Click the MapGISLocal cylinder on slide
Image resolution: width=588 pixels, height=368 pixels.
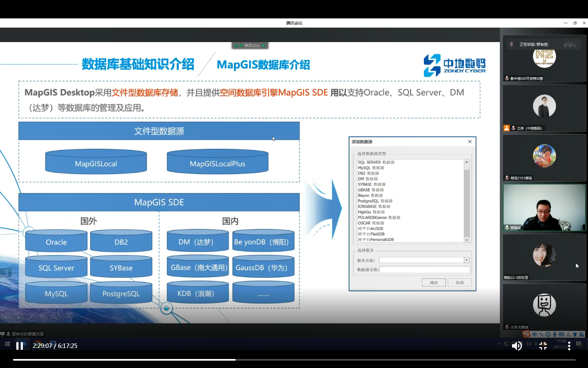click(96, 162)
